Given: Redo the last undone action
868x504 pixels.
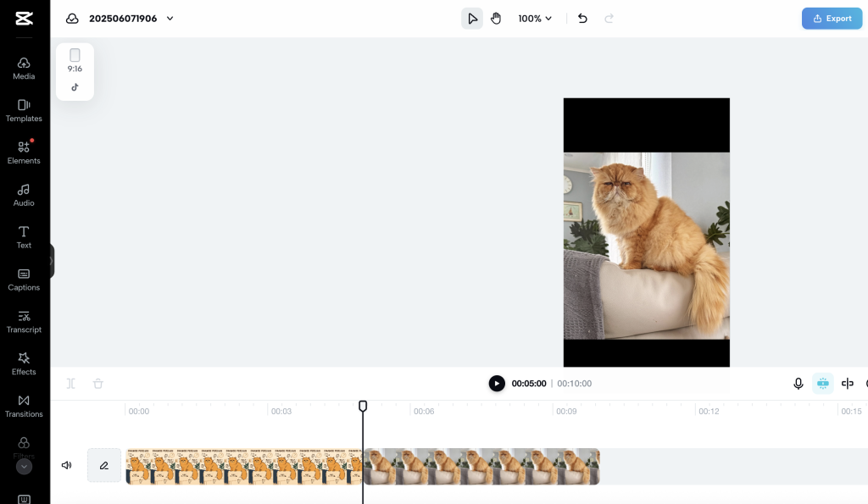Looking at the screenshot, I should point(609,19).
